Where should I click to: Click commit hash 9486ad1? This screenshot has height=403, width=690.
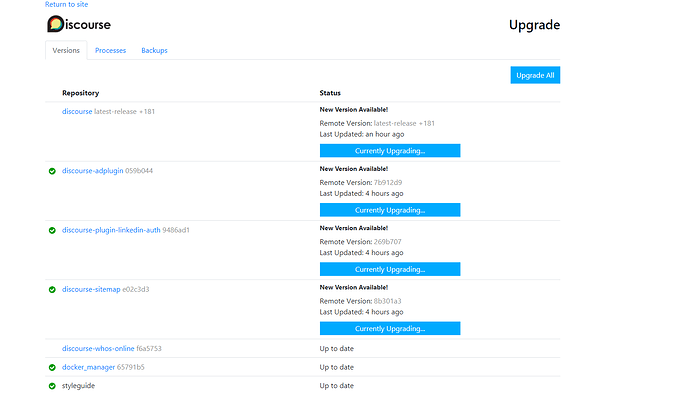[176, 230]
